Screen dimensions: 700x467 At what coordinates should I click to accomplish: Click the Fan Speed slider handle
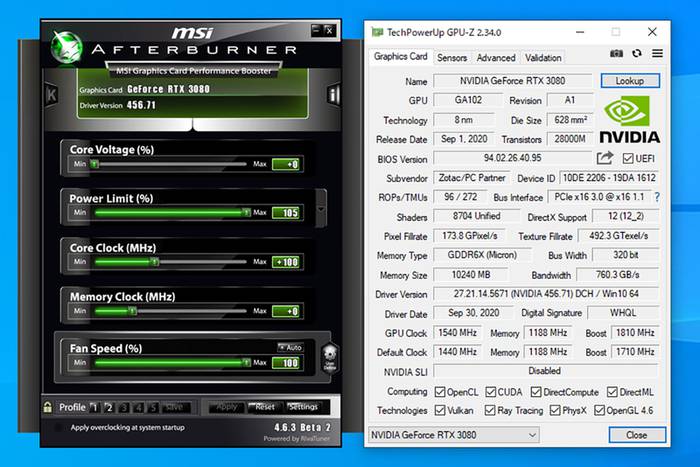pos(246,362)
